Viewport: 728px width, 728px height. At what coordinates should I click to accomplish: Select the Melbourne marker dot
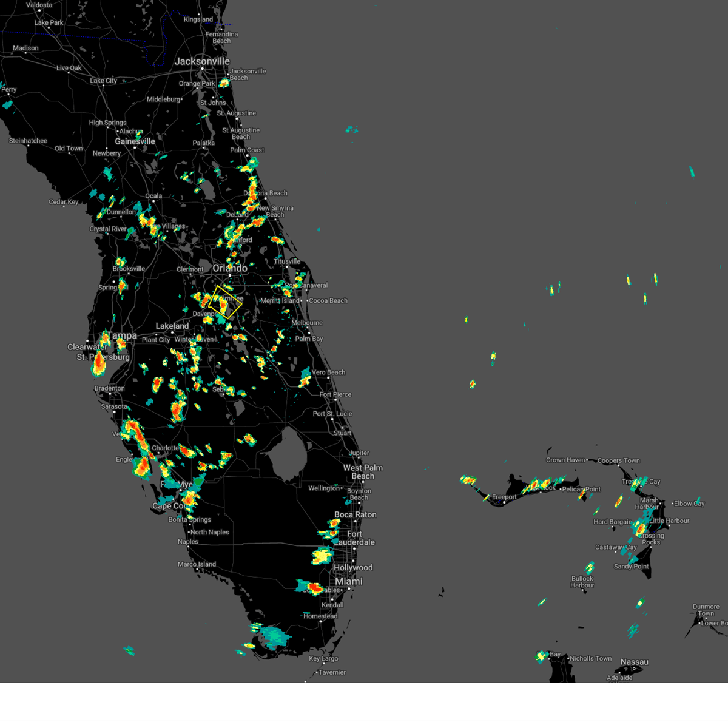point(308,327)
